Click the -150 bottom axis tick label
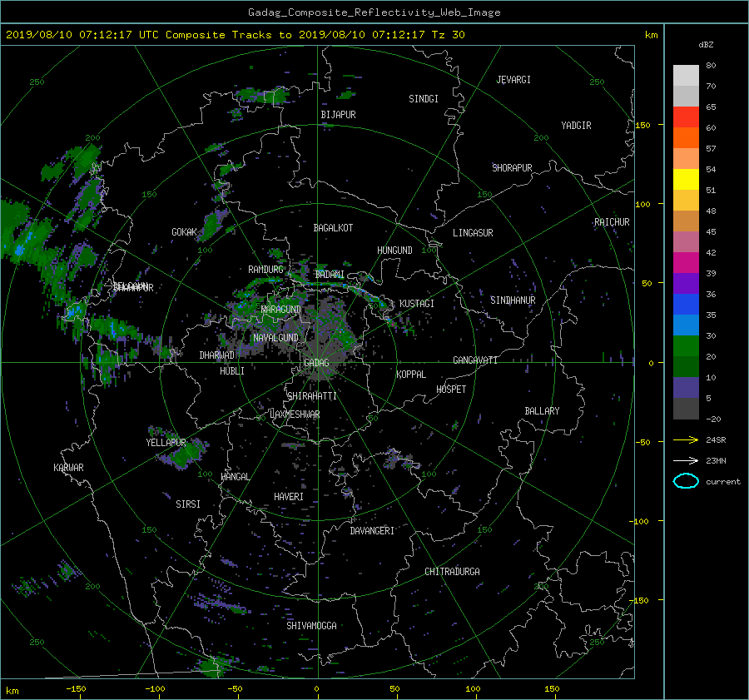Image resolution: width=749 pixels, height=700 pixels. 76,688
